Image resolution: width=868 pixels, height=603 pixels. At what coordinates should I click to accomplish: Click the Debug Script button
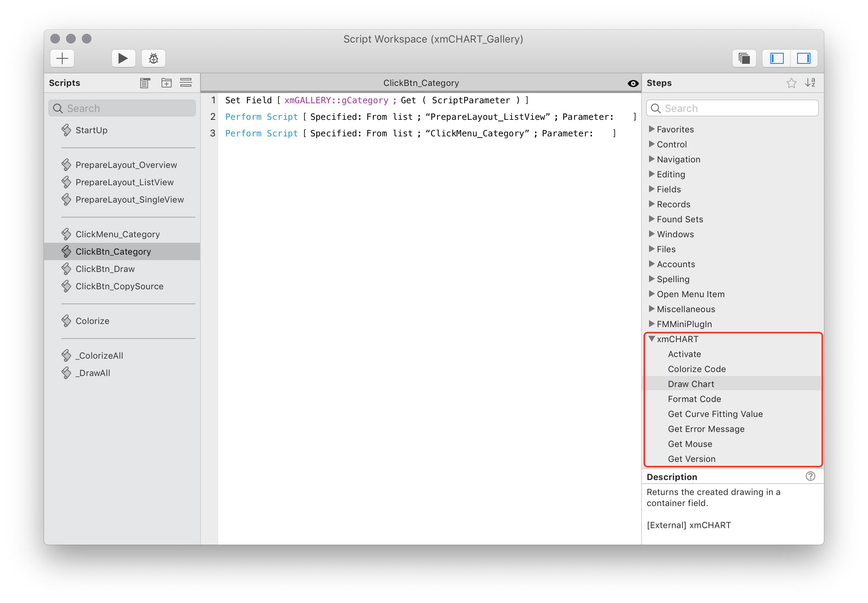tap(154, 59)
